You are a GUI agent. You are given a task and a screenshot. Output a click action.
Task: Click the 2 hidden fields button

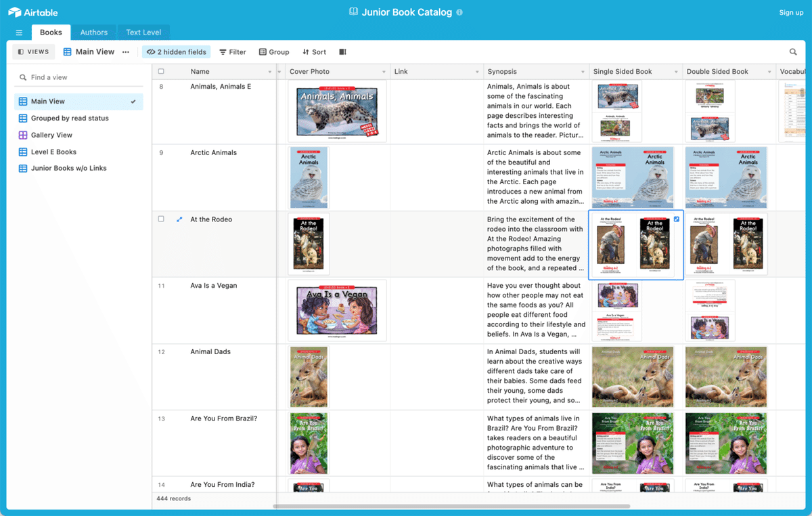[x=176, y=52]
